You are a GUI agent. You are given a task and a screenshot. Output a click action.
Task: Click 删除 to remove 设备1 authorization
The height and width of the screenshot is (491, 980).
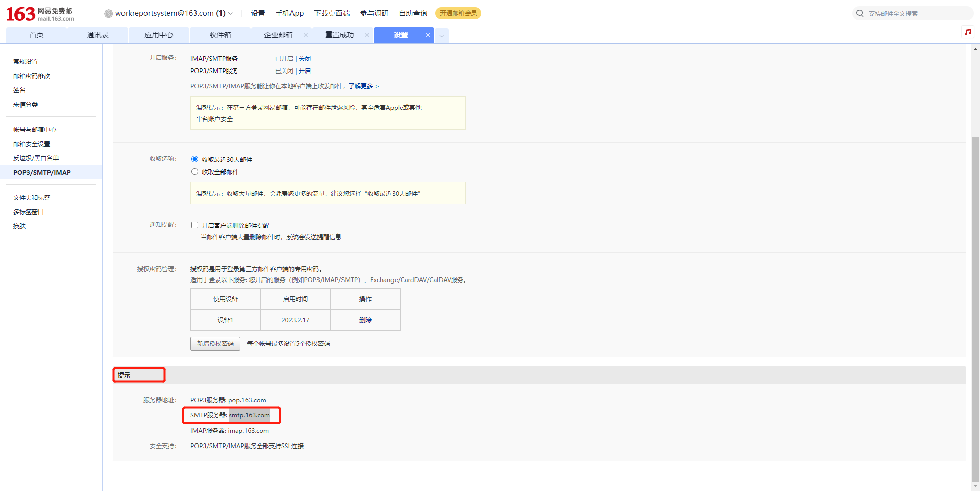(365, 320)
